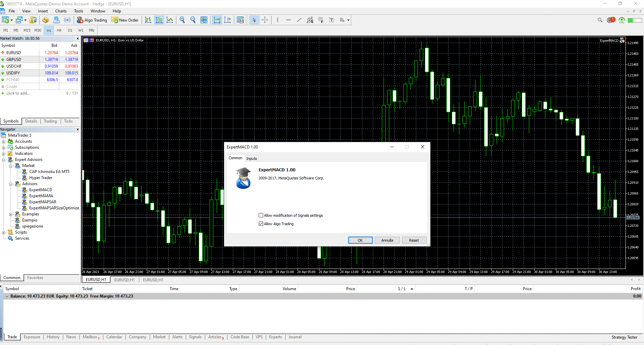Select the horizontal line drawing tool

tap(288, 20)
